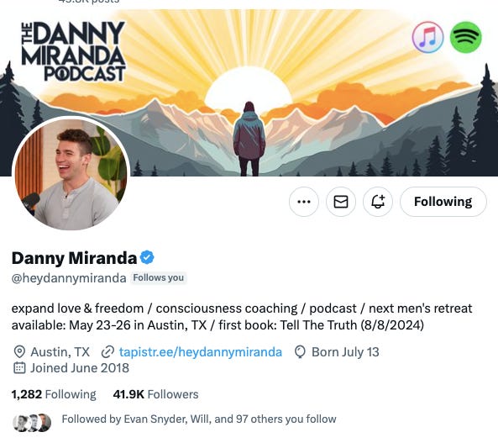Click the link chain icon before tapistr.ee
The image size is (498, 448).
pos(107,352)
